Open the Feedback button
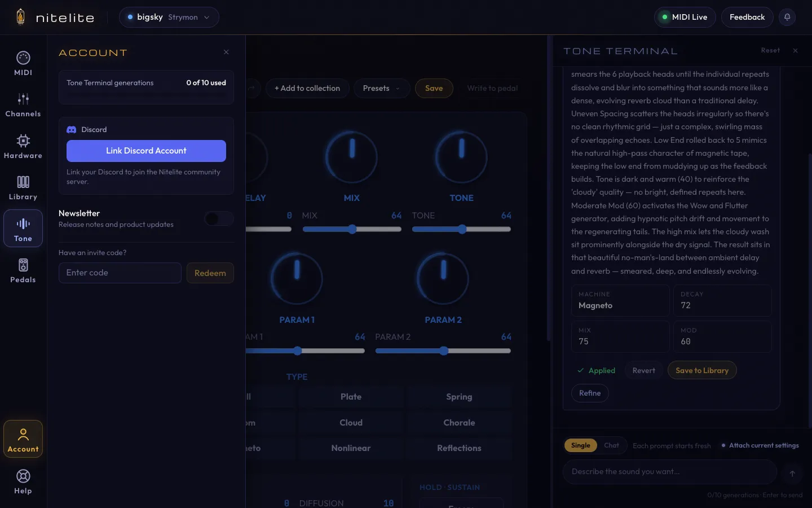The width and height of the screenshot is (812, 508). coord(747,17)
